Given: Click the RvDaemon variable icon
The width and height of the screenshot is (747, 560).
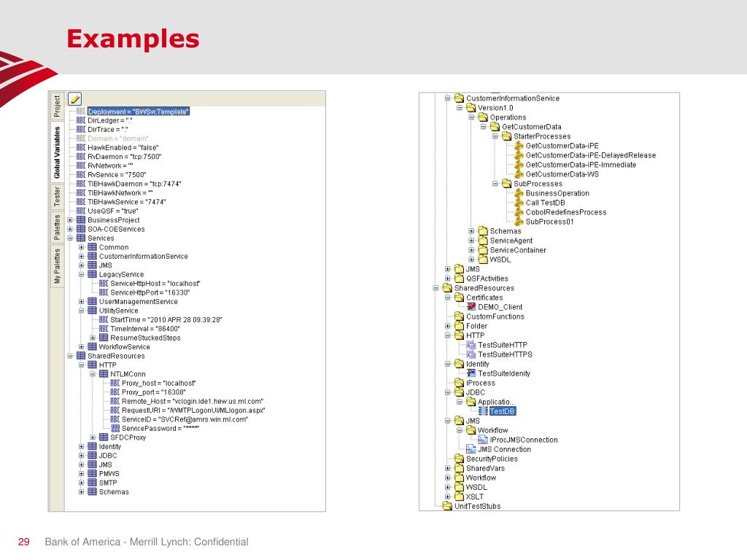Looking at the screenshot, I should coord(81,157).
